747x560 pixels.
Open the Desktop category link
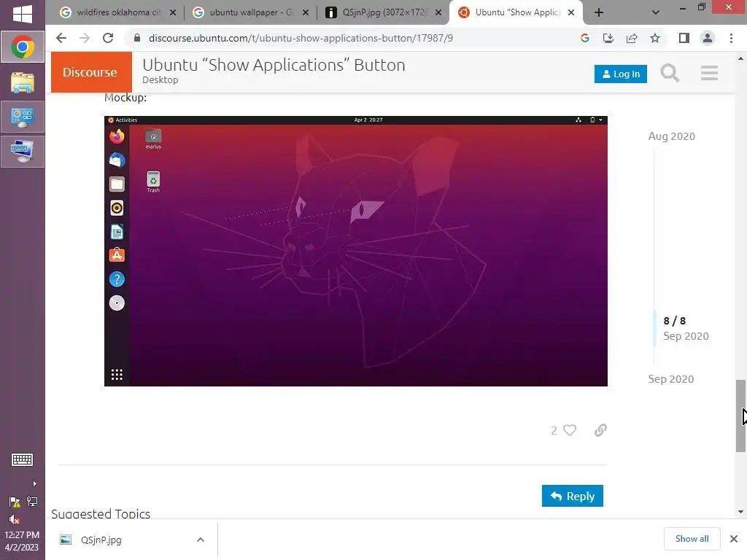(160, 80)
